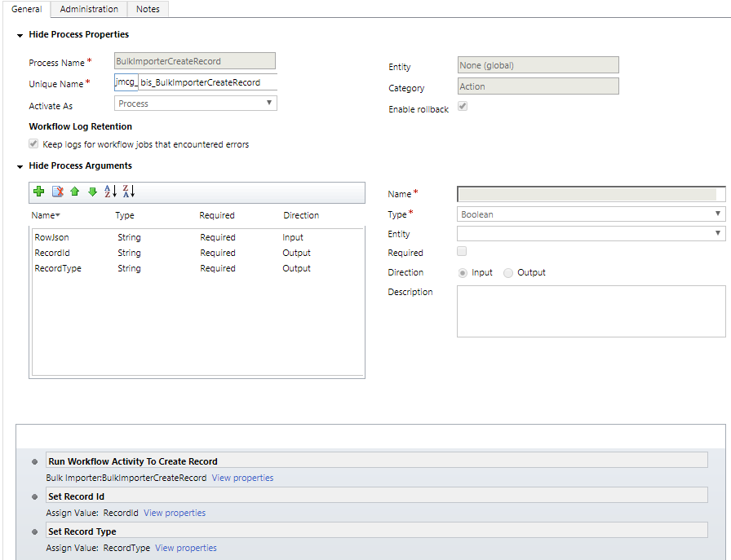
Task: Open the Activate As dropdown
Action: coord(195,104)
